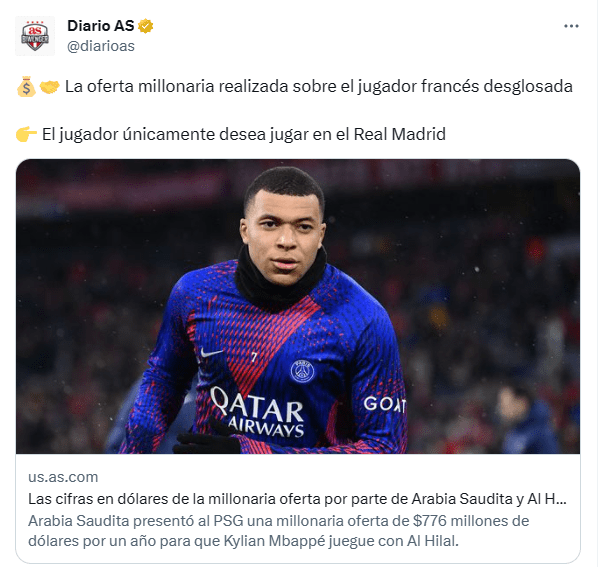The image size is (600, 567).
Task: Click the player's face in the photo
Action: (x=284, y=235)
